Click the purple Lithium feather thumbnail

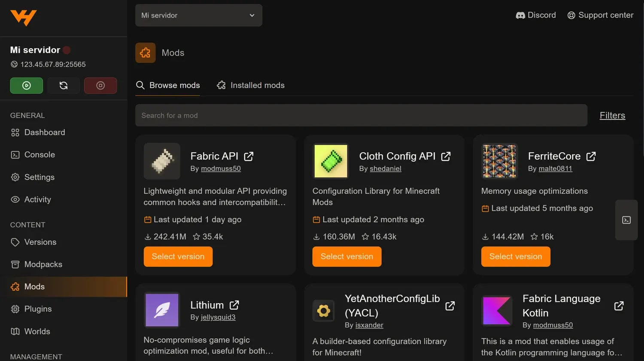pyautogui.click(x=162, y=310)
